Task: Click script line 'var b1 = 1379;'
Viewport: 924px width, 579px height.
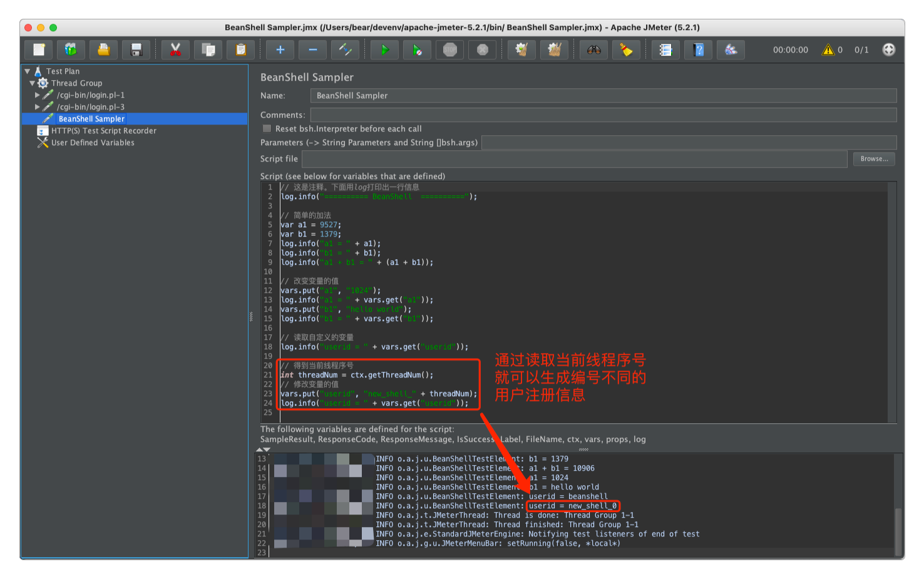Action: (x=311, y=234)
